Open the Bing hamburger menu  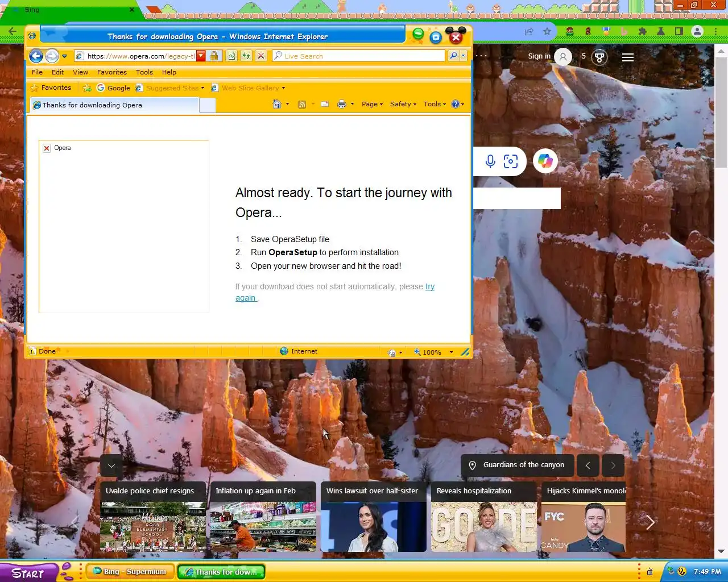click(x=628, y=57)
